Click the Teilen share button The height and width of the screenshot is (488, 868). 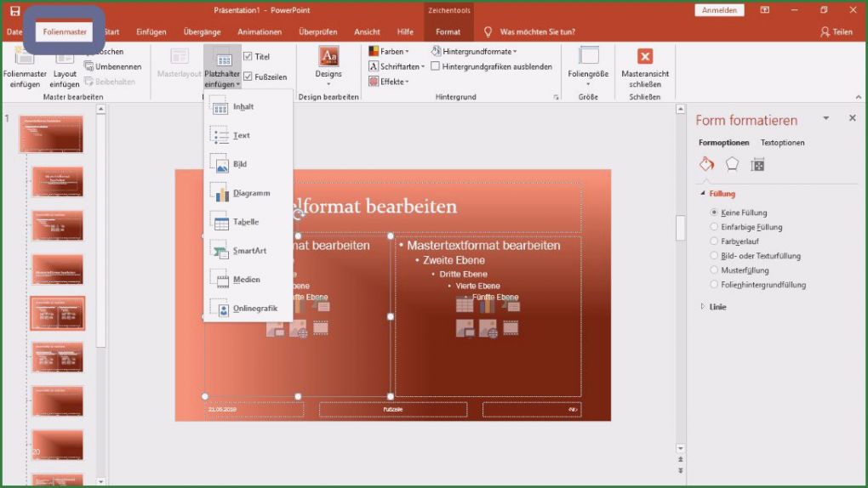pos(837,32)
